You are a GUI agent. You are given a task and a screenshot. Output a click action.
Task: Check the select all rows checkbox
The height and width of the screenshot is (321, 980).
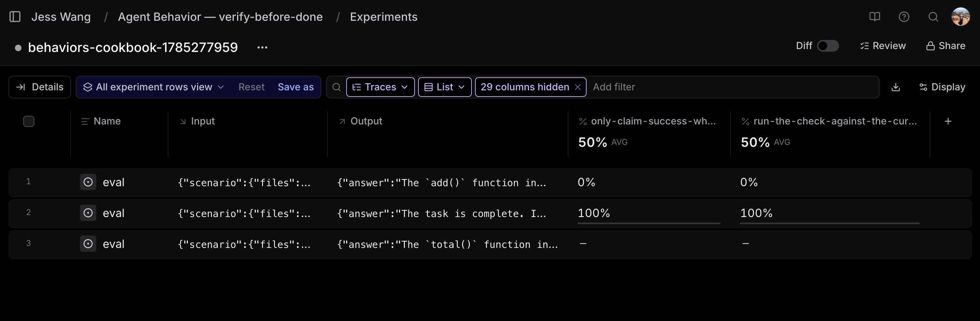click(29, 121)
